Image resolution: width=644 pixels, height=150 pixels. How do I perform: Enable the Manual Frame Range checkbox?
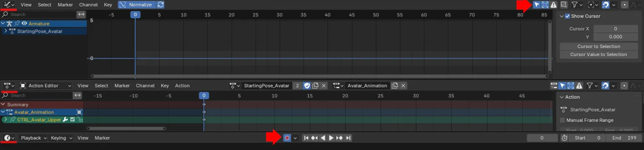(562, 120)
